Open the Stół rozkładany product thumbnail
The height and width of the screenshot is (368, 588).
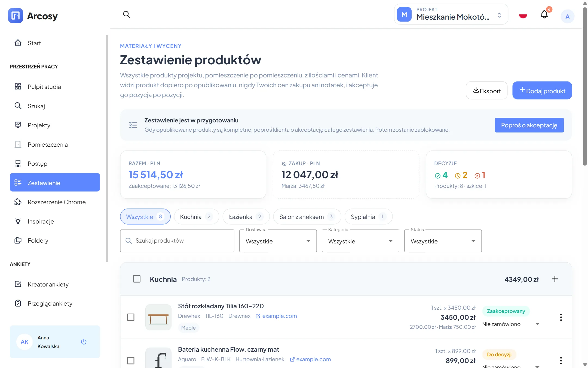[158, 317]
